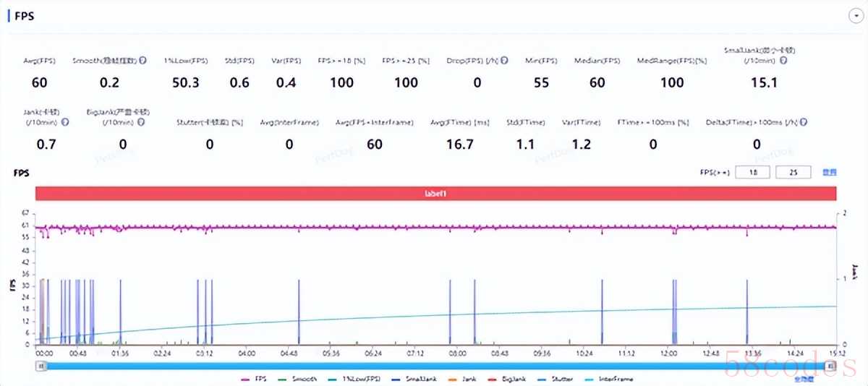
Task: Click the right handle of time range slider
Action: click(x=831, y=366)
